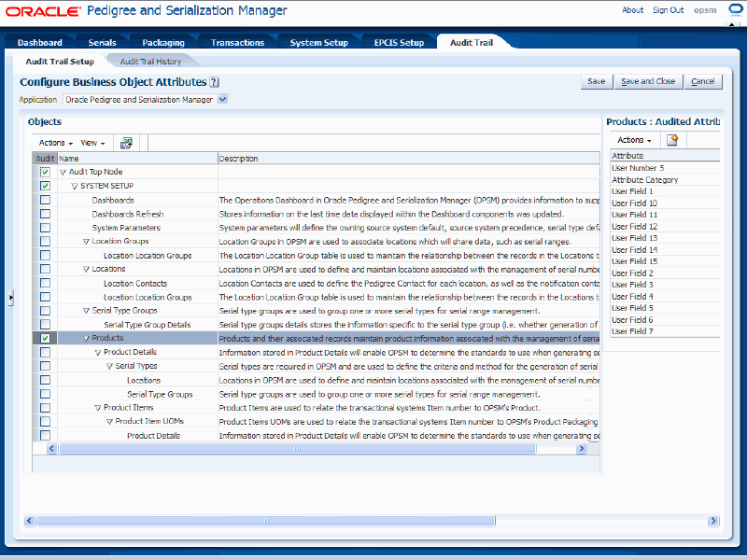Image resolution: width=747 pixels, height=560 pixels.
Task: Switch to Audit Trail History subtab
Action: coord(150,62)
